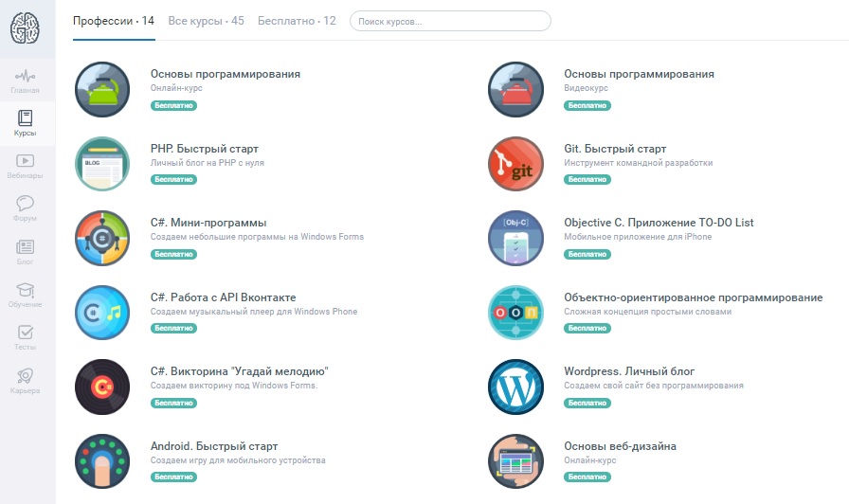Screen dimensions: 849x504
Task: Open Тесты checkbox icon in sidebar
Action: [x=26, y=337]
